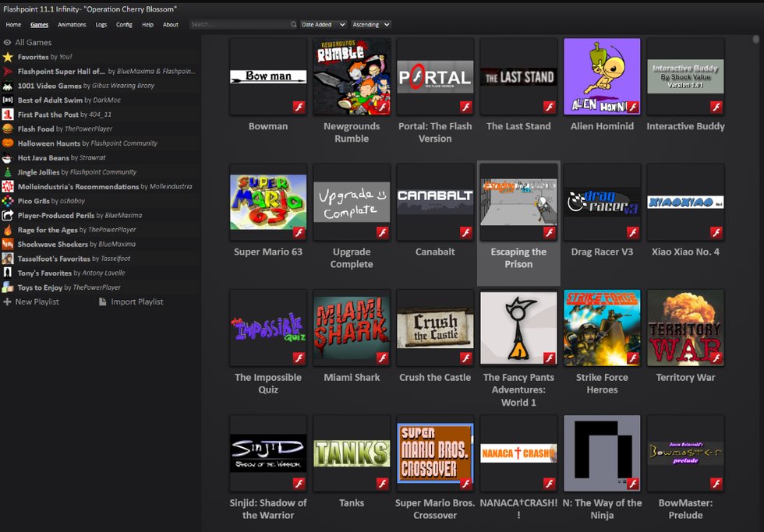Click the Rage for the Ages flame icon
Image resolution: width=764 pixels, height=532 pixels.
8,230
